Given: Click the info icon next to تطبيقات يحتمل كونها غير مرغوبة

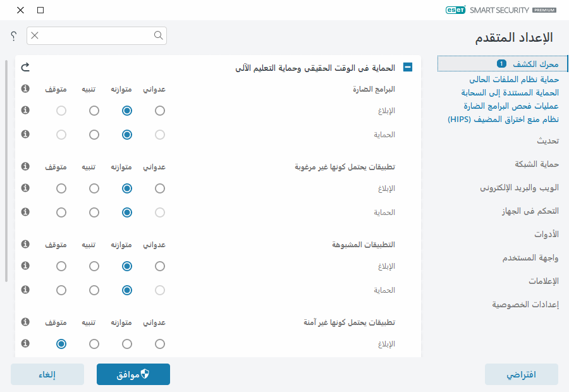Looking at the screenshot, I should (x=25, y=167).
